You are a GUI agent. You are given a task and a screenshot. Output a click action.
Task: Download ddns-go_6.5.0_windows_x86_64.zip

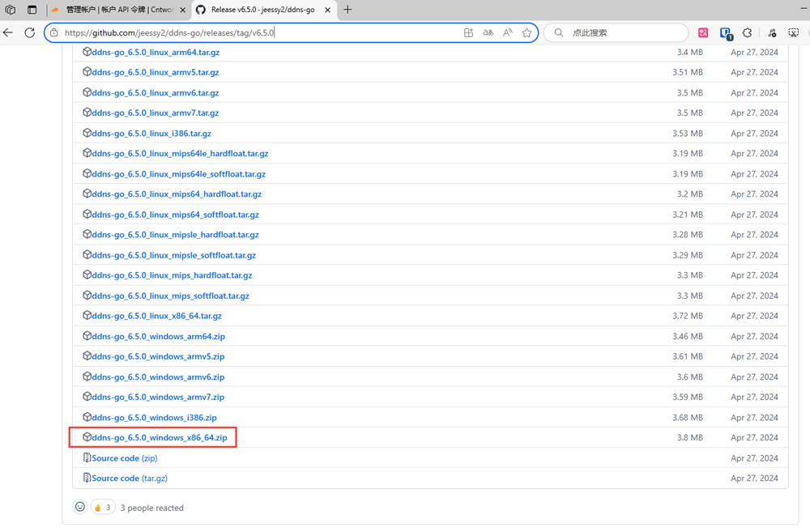pos(159,437)
